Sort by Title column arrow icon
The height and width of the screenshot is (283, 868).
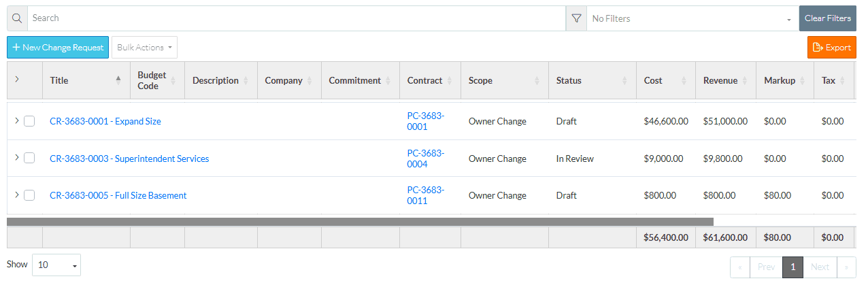[x=118, y=80]
